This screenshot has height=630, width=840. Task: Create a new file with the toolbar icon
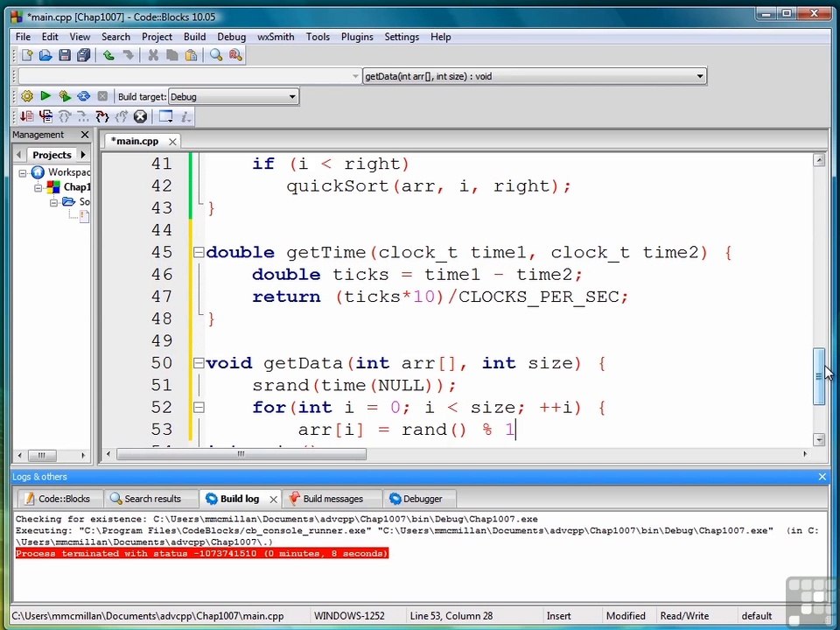[27, 55]
